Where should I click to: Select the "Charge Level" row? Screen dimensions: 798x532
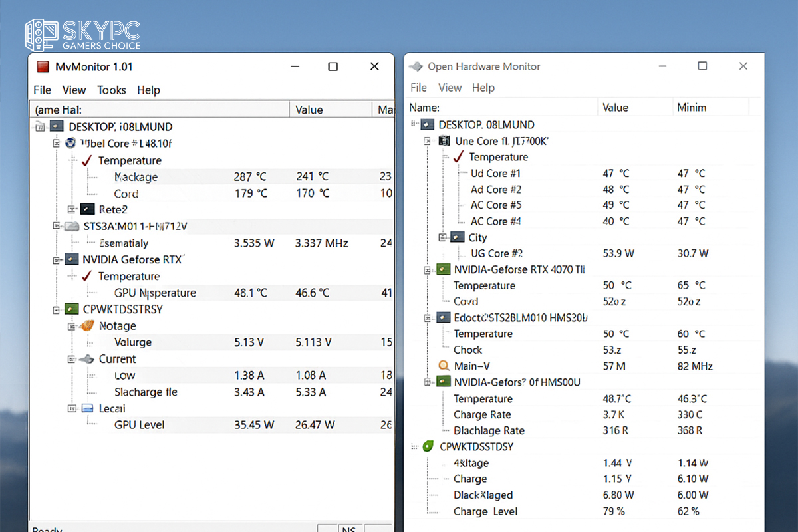click(x=585, y=511)
